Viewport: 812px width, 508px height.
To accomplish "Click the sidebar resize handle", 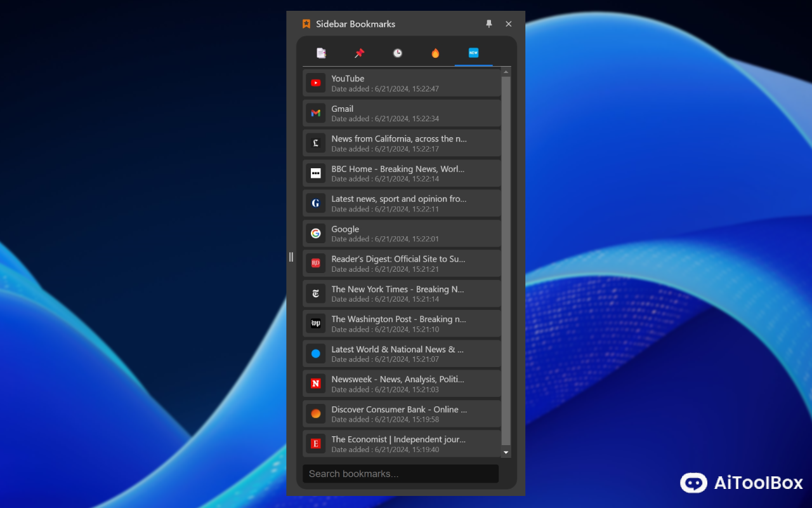I will click(291, 257).
